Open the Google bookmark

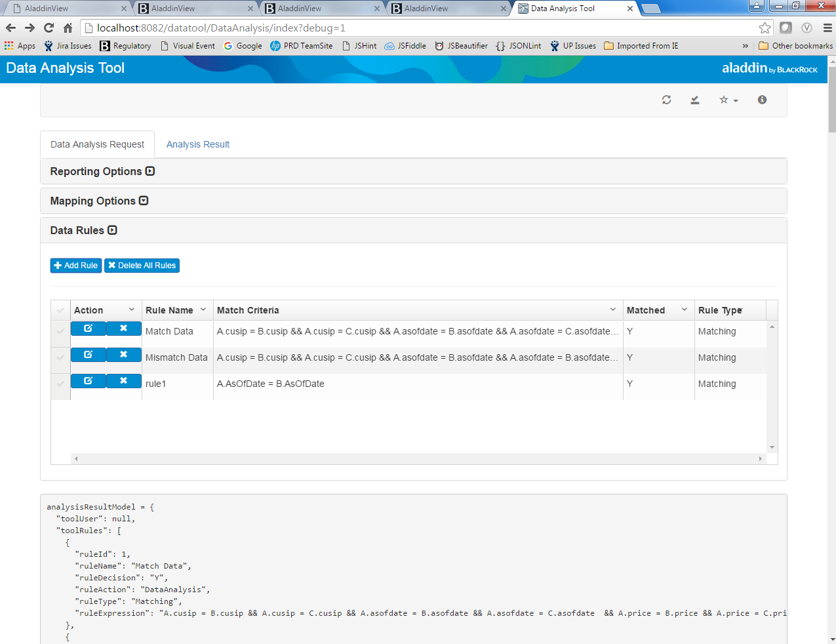coord(243,46)
